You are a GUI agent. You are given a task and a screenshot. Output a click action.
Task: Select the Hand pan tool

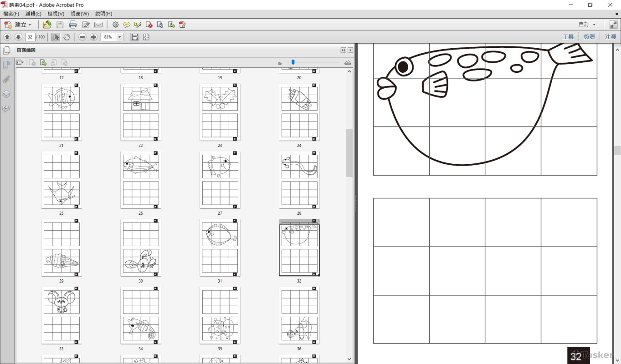click(67, 37)
